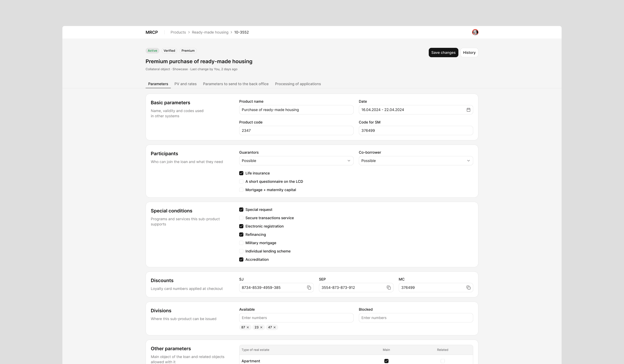Expand the Guarantors dropdown
Viewport: 624px width, 364px height.
point(296,161)
